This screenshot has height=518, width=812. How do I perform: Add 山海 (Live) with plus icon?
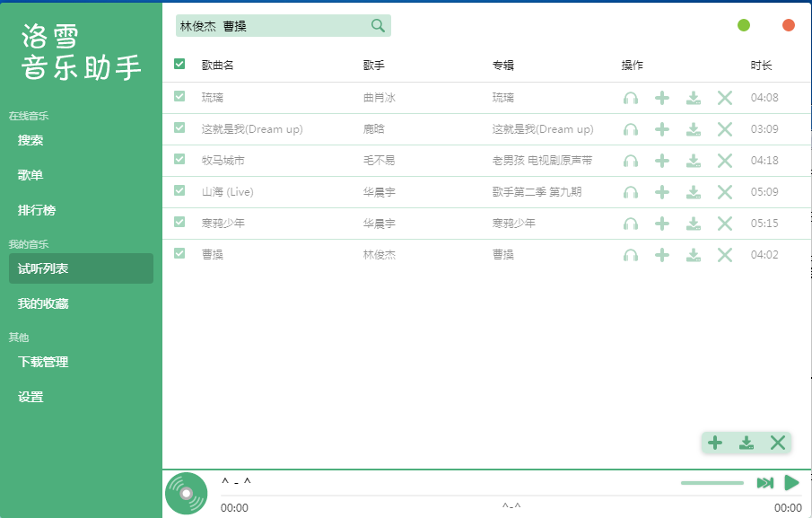coord(662,193)
